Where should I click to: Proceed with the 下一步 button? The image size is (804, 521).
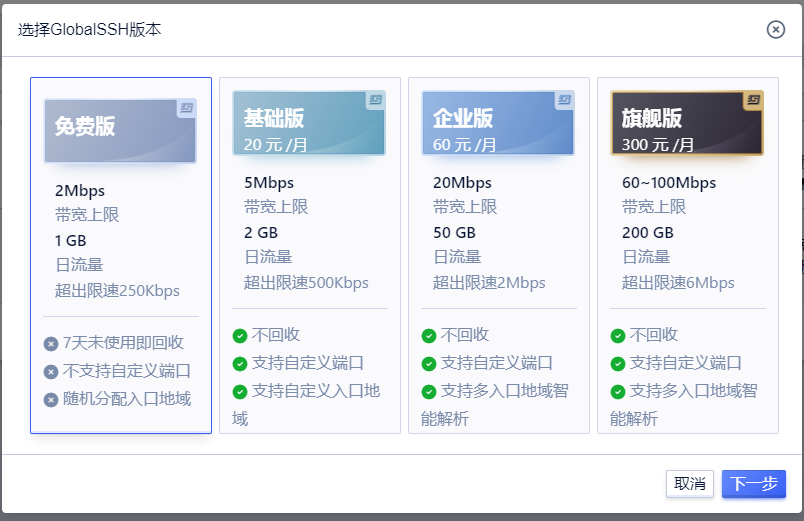753,484
